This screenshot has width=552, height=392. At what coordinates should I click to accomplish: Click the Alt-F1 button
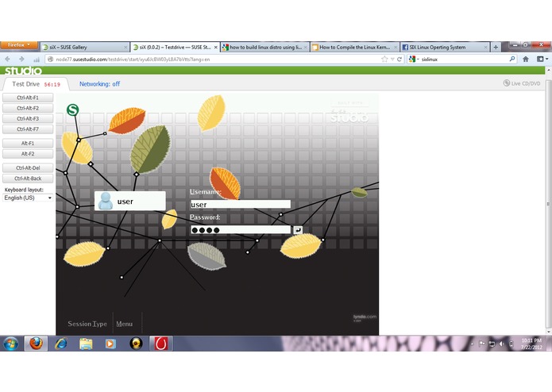pos(28,143)
